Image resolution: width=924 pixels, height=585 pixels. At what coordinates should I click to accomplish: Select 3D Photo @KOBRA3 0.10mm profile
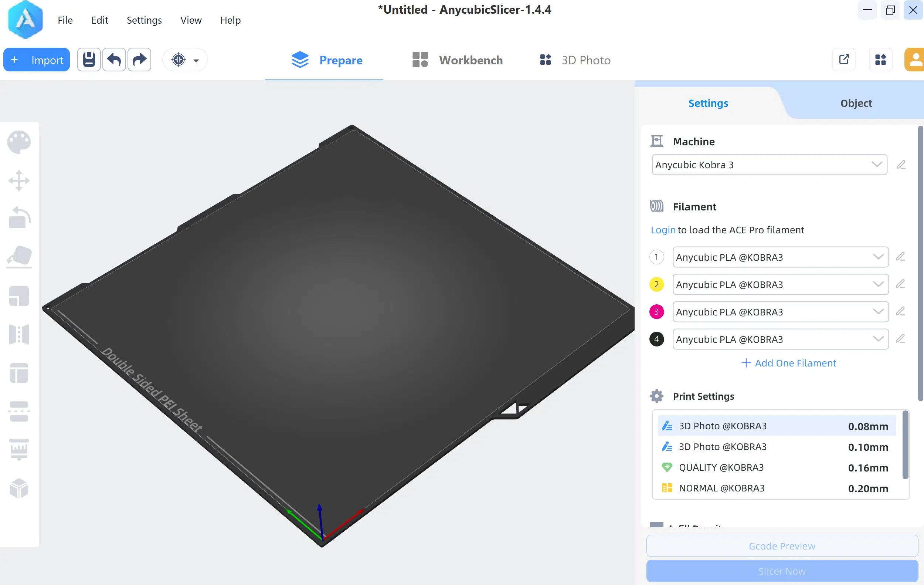777,446
